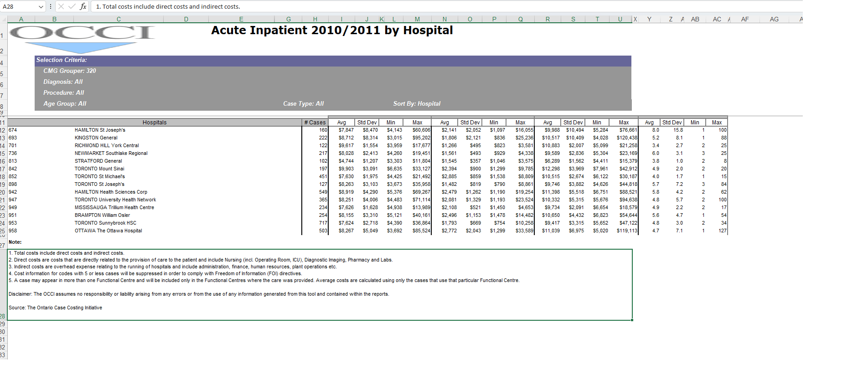
Task: Click 'Source: The Ontario Case Costing Initiative'
Action: [55, 308]
